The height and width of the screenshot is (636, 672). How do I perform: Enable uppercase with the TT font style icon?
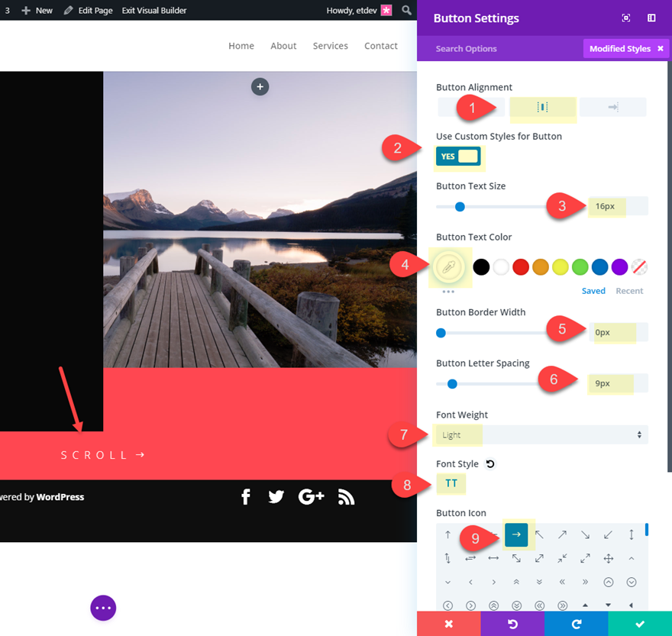pyautogui.click(x=451, y=483)
